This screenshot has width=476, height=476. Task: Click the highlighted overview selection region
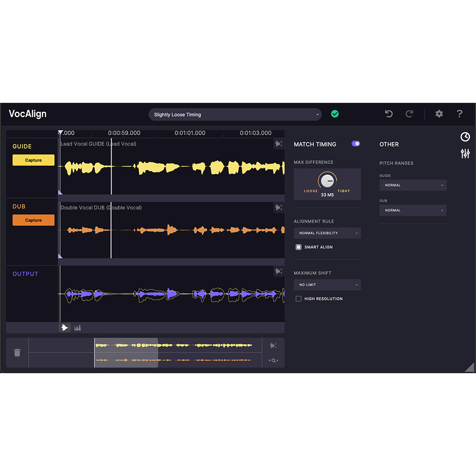[126, 353]
